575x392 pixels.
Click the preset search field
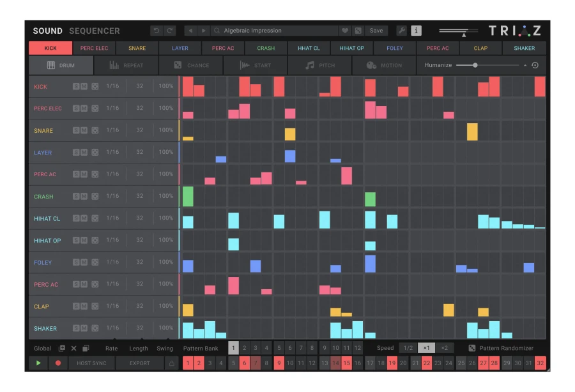tap(275, 31)
